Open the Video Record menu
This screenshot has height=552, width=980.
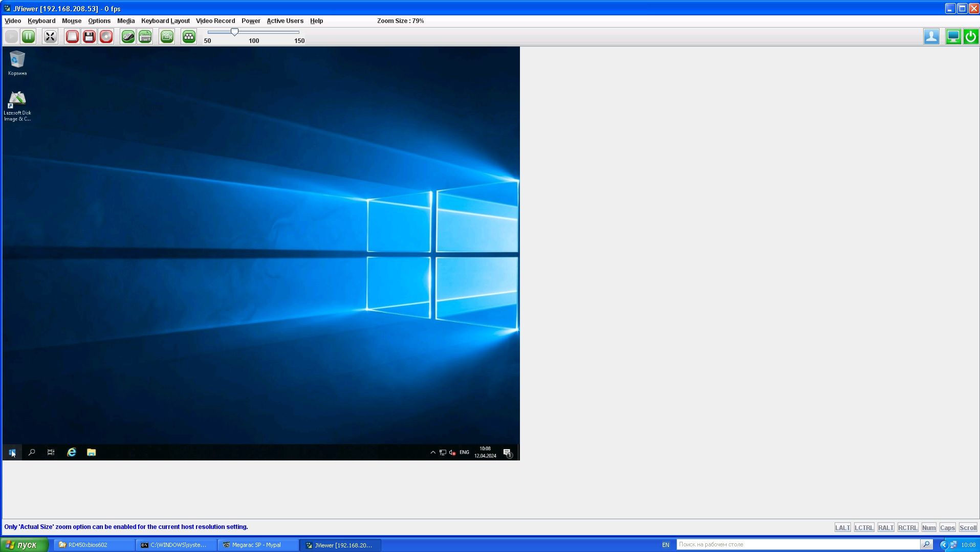pos(215,21)
